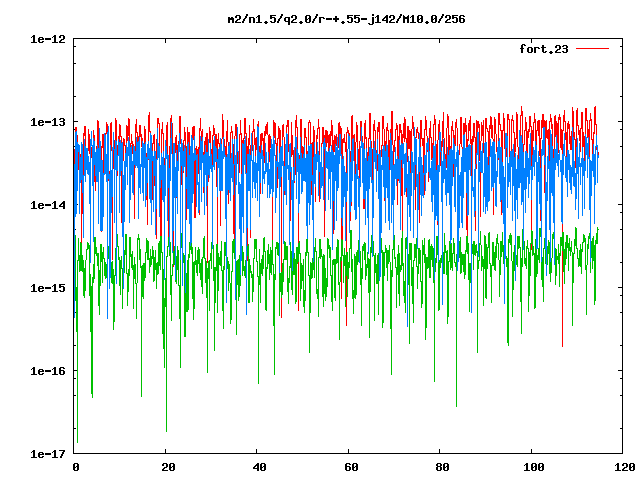The width and height of the screenshot is (640, 480).
Task: Select the 1e-12 y-axis label
Action: 48,39
